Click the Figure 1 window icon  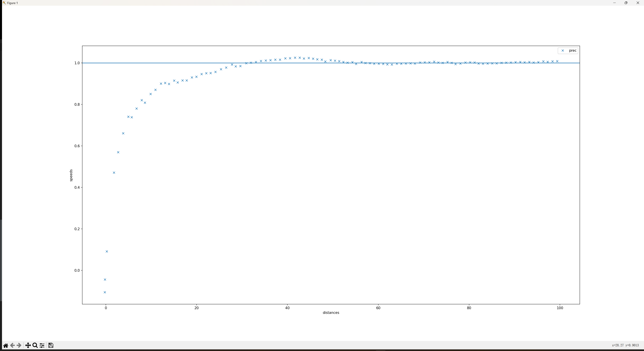coord(4,3)
